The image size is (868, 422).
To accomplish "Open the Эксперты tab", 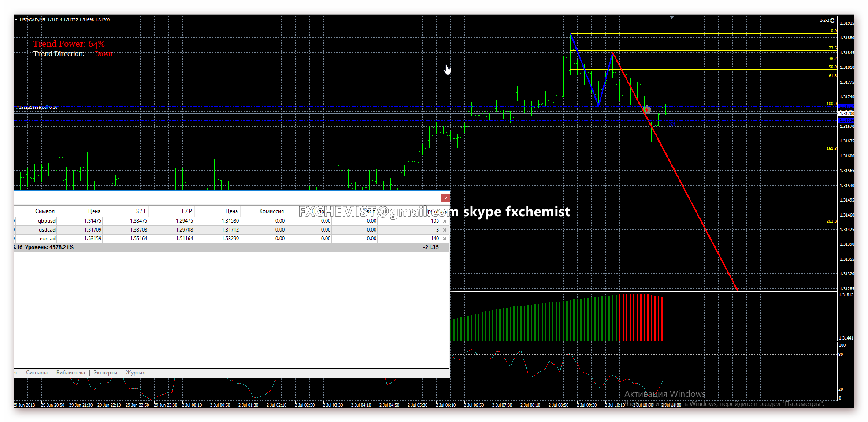I will point(105,373).
